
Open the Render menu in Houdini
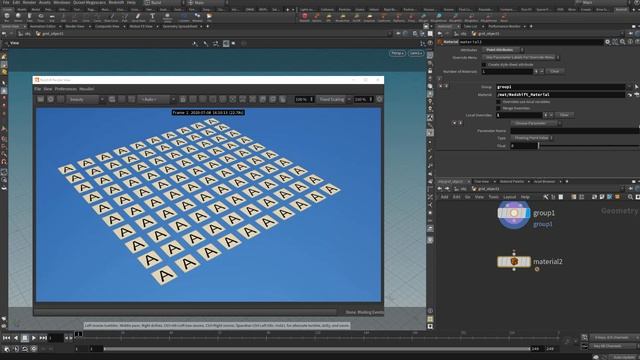tap(29, 2)
